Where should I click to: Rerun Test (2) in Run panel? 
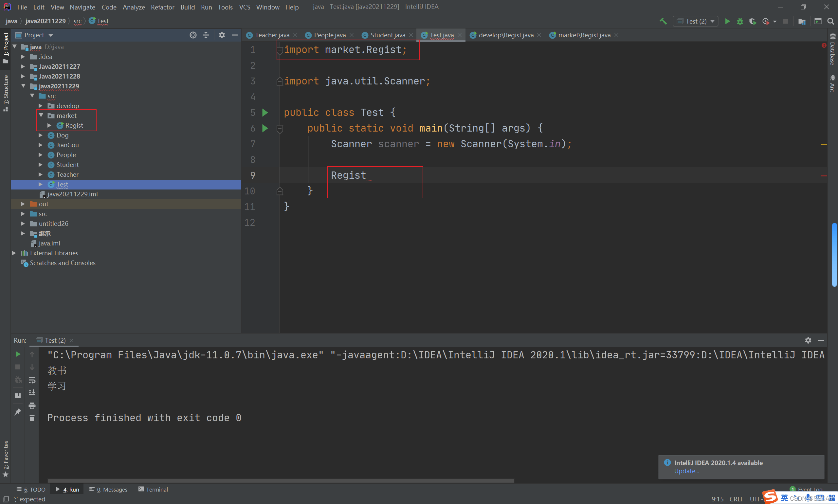(18, 354)
